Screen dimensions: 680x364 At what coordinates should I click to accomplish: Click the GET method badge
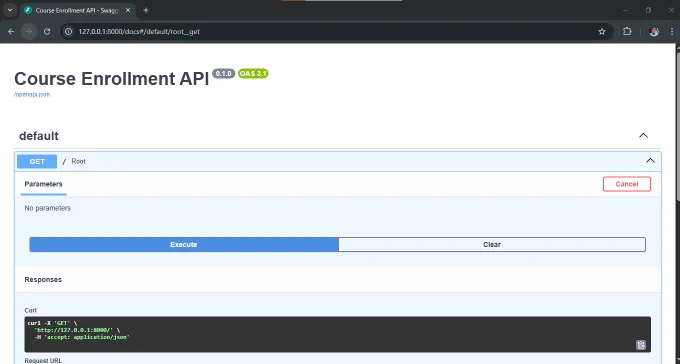[x=37, y=161]
